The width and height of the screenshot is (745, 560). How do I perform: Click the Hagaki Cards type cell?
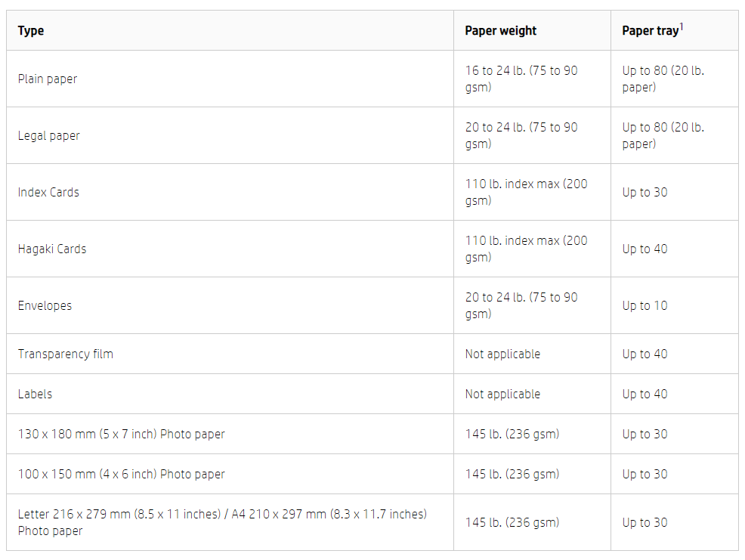click(52, 249)
